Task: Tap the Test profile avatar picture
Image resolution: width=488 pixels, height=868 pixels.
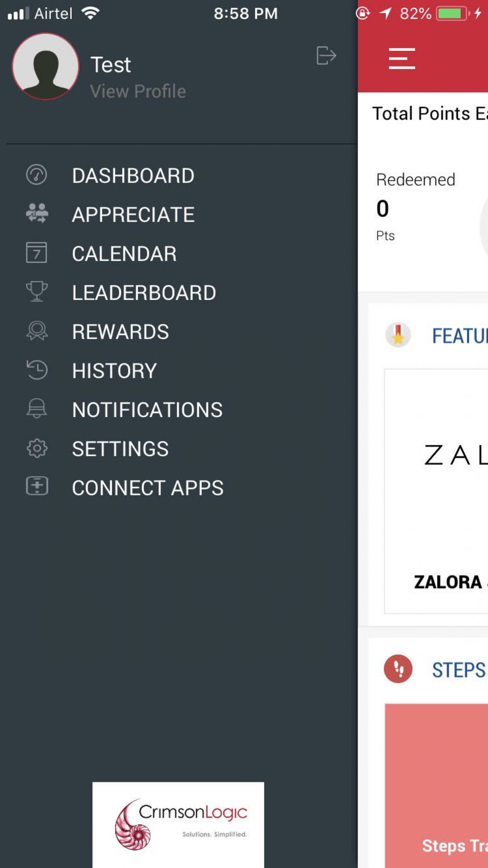Action: coord(45,67)
